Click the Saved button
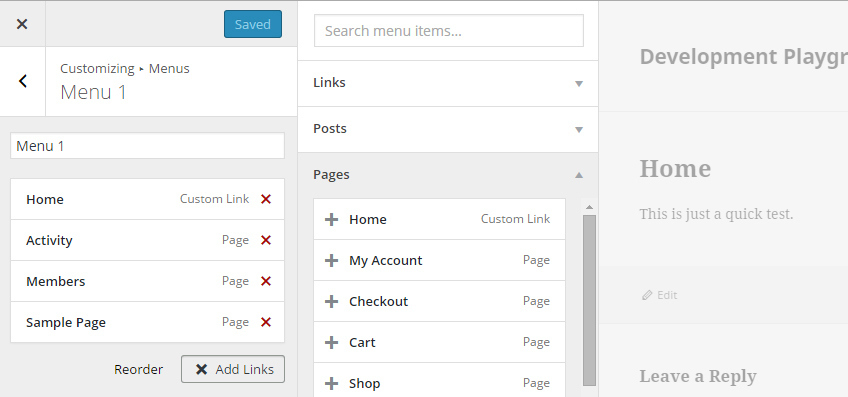The height and width of the screenshot is (397, 848). click(253, 24)
